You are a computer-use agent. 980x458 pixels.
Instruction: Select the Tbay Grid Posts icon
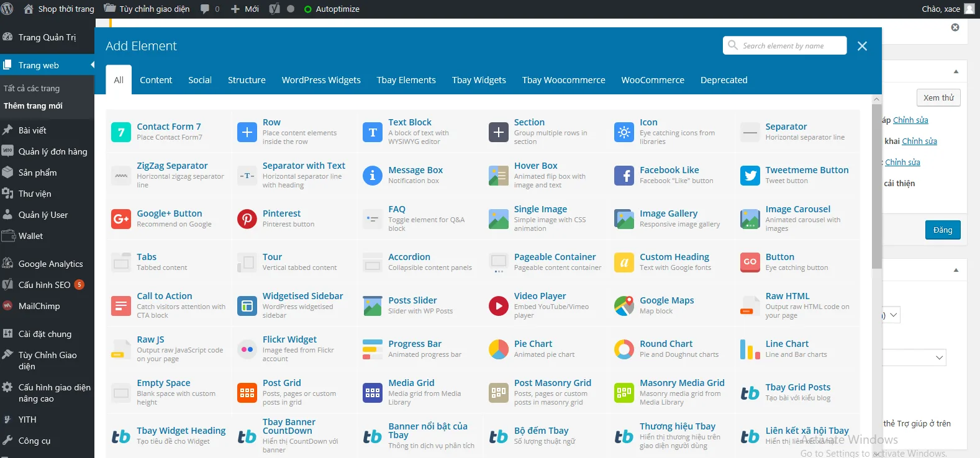[x=750, y=393]
